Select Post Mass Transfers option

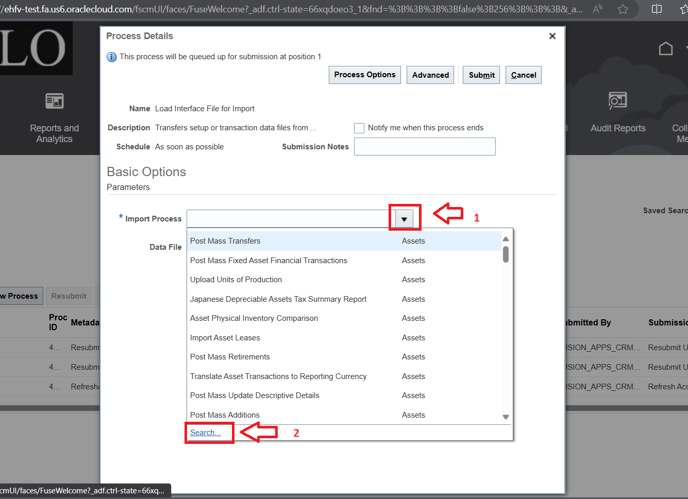point(344,241)
